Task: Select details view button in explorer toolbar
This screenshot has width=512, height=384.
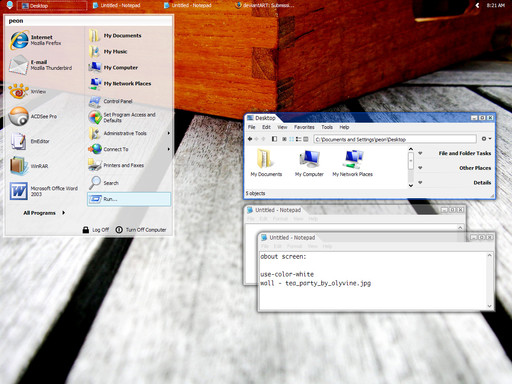Action: point(306,139)
